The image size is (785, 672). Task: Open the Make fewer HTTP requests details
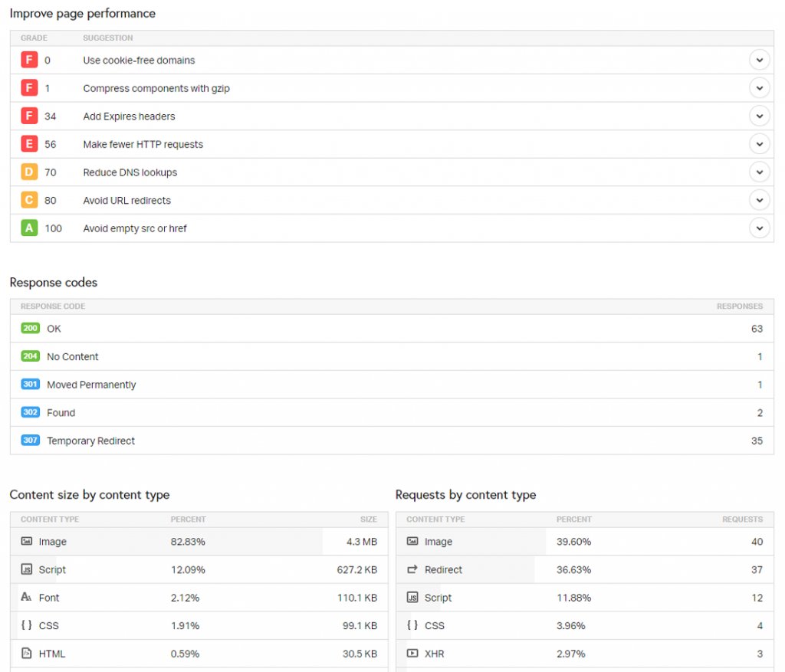click(760, 143)
